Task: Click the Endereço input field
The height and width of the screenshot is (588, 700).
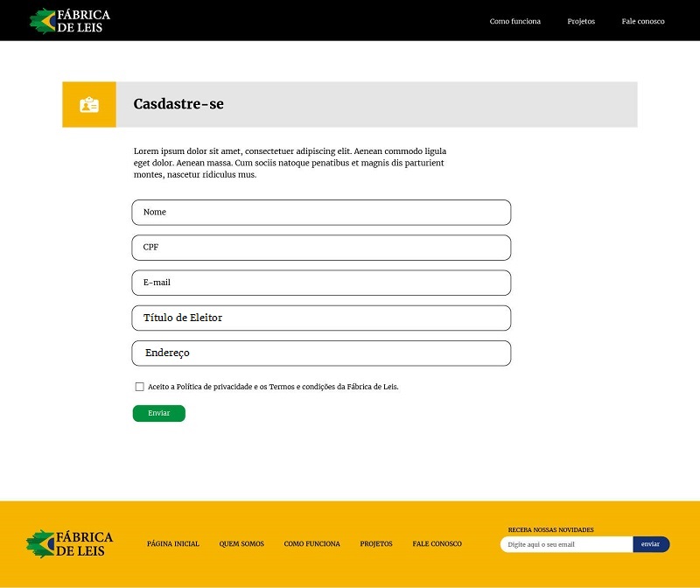Action: (321, 353)
